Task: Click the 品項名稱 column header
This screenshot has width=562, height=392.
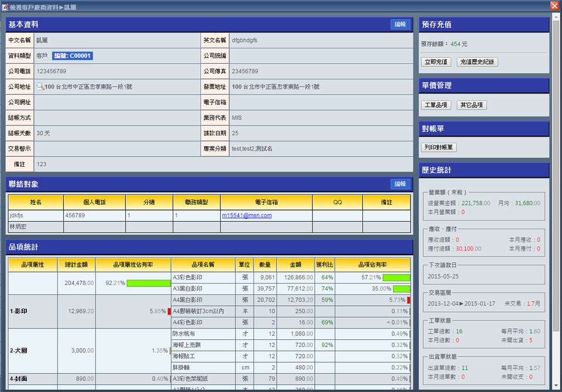Action: pos(203,264)
